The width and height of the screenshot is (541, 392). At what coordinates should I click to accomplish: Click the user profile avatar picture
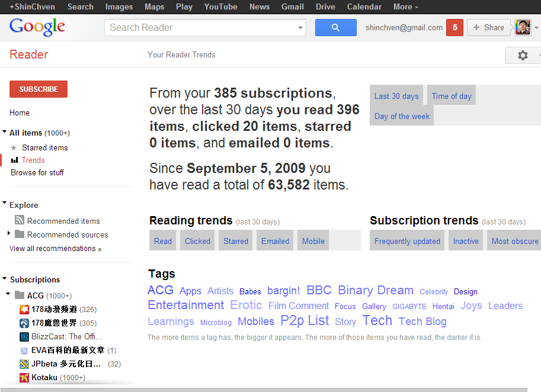click(523, 27)
